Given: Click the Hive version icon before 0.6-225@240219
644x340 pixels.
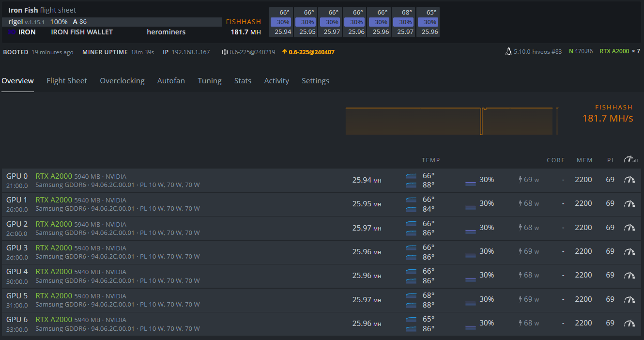Looking at the screenshot, I should tap(225, 52).
